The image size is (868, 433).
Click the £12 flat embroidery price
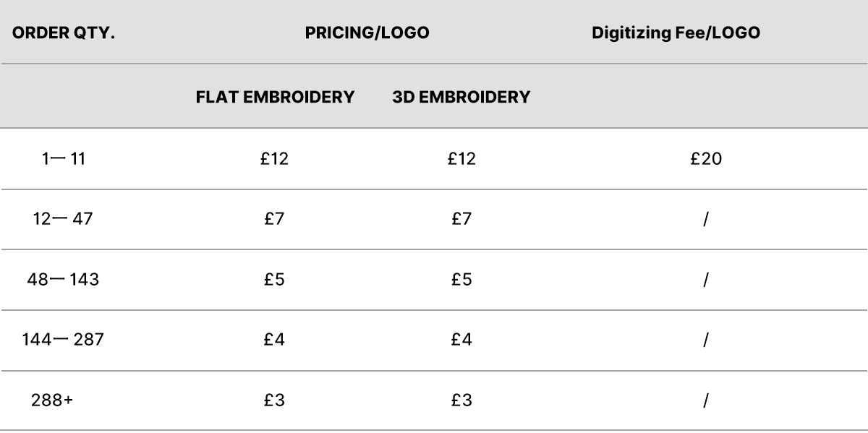(x=274, y=159)
